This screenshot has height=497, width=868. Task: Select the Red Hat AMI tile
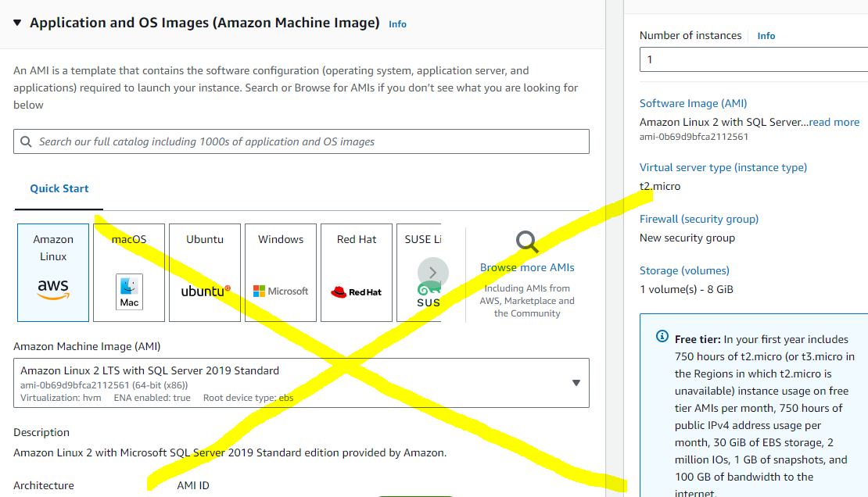click(357, 272)
